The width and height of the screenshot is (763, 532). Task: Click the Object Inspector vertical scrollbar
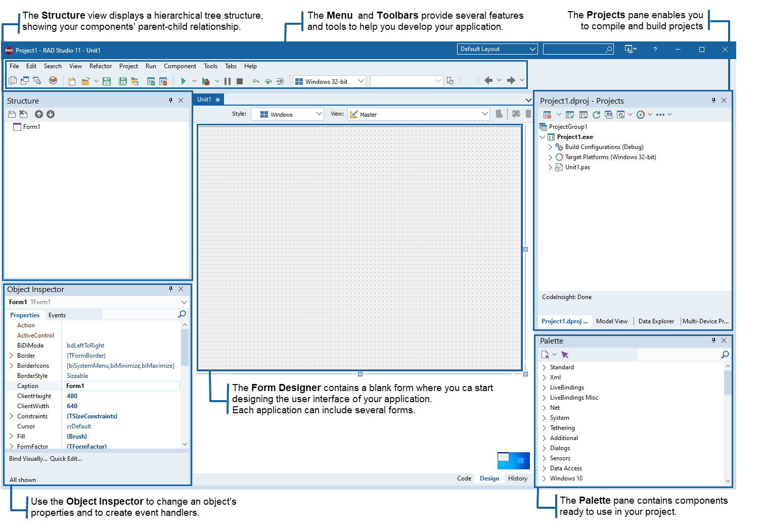pos(185,384)
